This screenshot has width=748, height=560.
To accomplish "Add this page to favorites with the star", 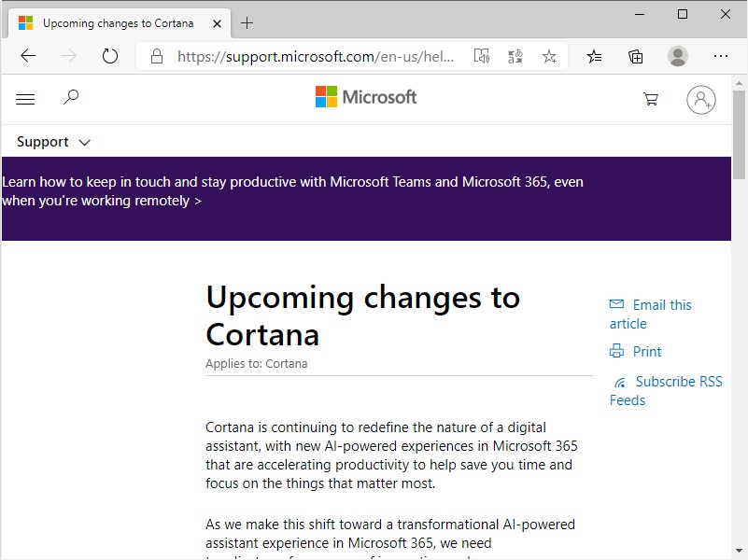I will coord(549,56).
